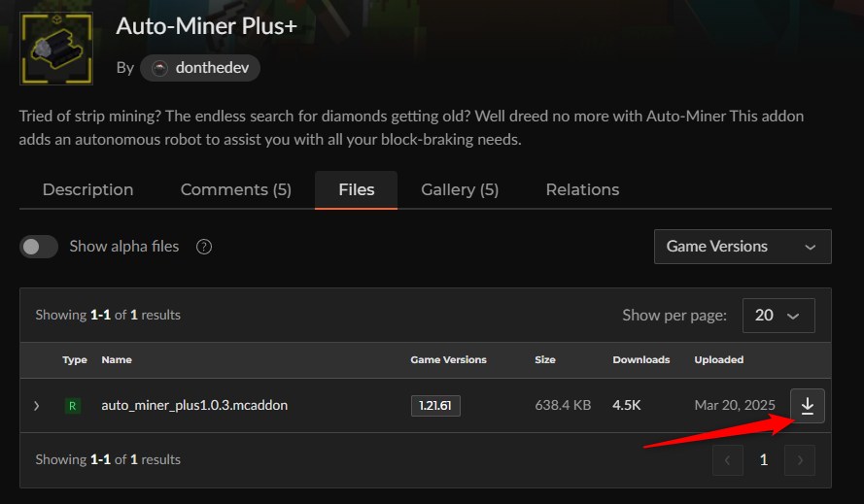Go to the next results page
This screenshot has height=504, width=864.
[800, 460]
